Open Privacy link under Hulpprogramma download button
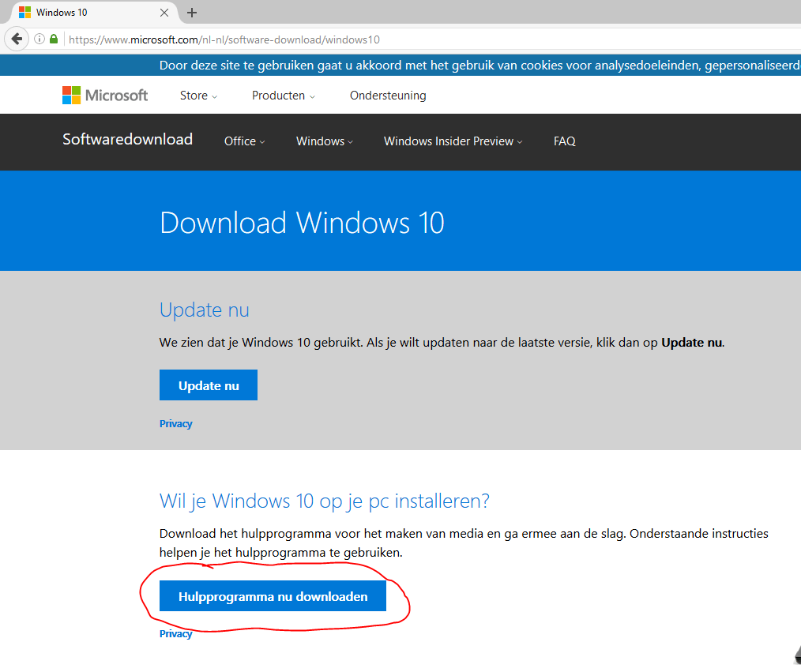This screenshot has height=672, width=801. tap(175, 634)
